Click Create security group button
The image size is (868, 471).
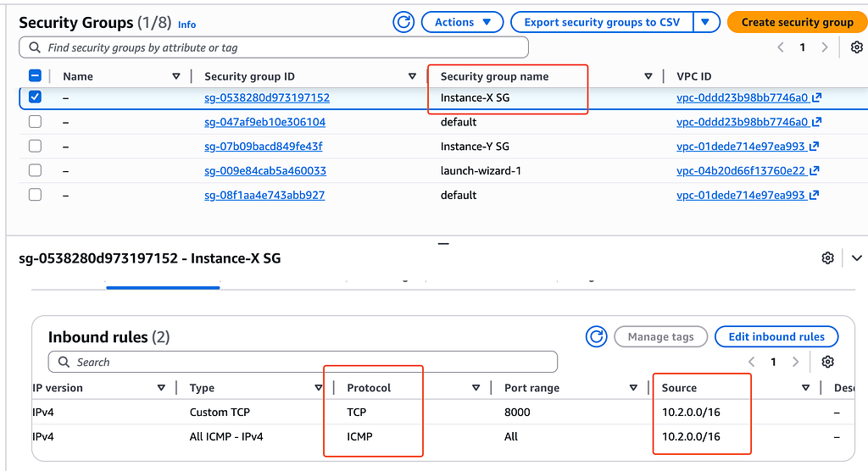(x=797, y=22)
